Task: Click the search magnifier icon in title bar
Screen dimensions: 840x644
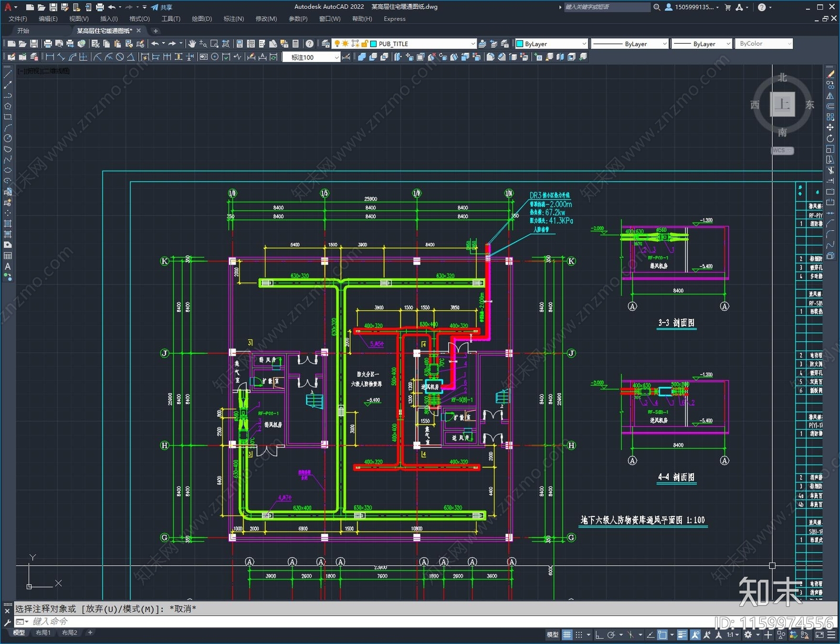Action: (656, 7)
